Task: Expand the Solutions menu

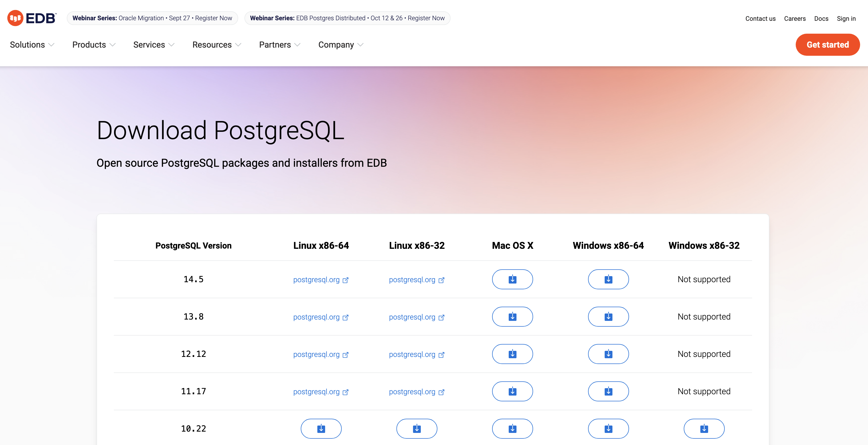Action: 32,45
